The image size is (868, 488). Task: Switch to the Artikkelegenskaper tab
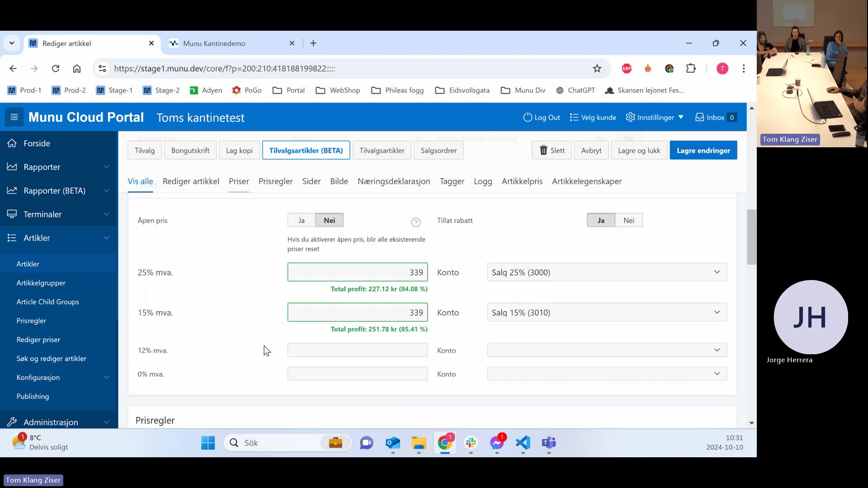[x=587, y=181]
